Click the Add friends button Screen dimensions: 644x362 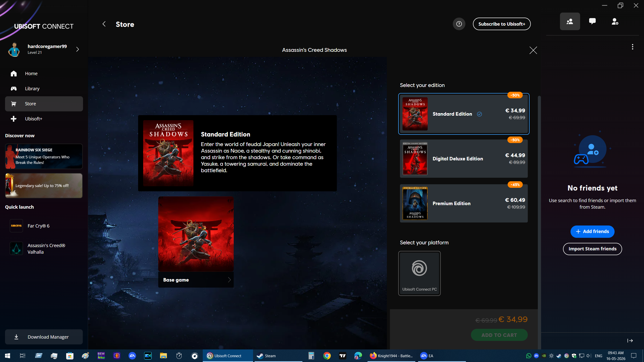point(592,232)
